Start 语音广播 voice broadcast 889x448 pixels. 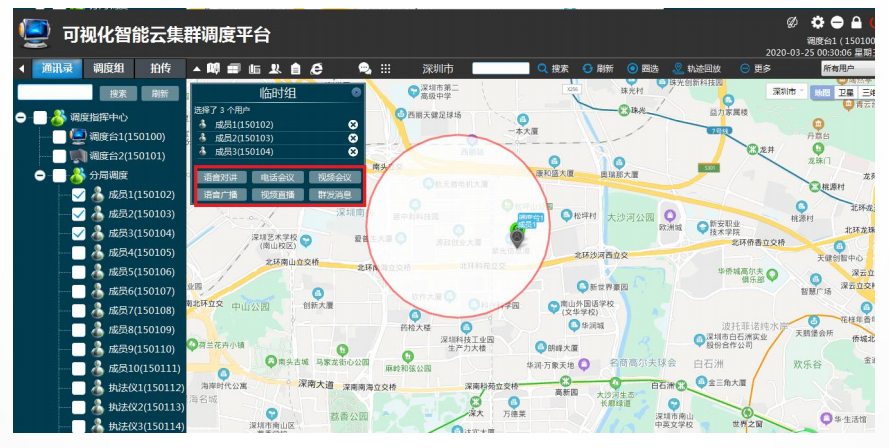coord(221,195)
